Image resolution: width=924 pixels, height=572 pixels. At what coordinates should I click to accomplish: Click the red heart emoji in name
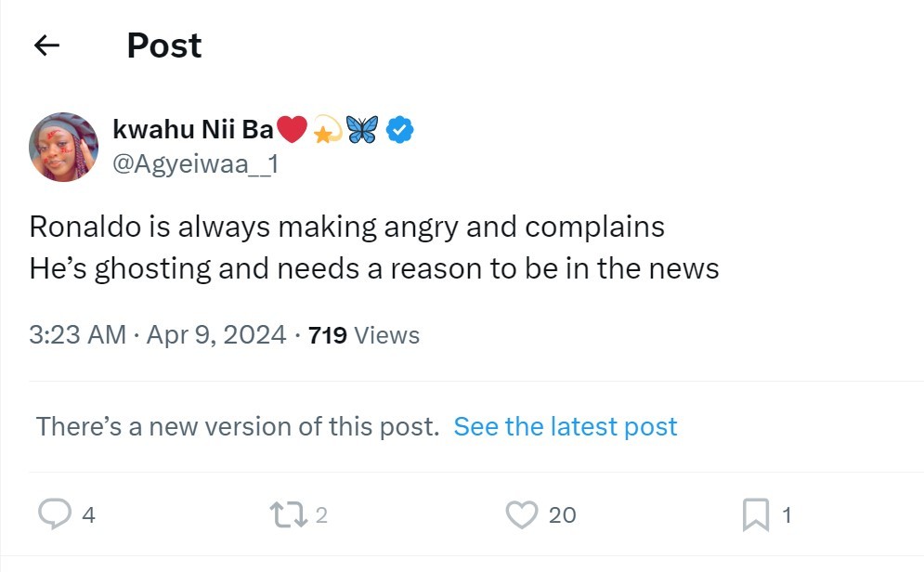pos(292,130)
